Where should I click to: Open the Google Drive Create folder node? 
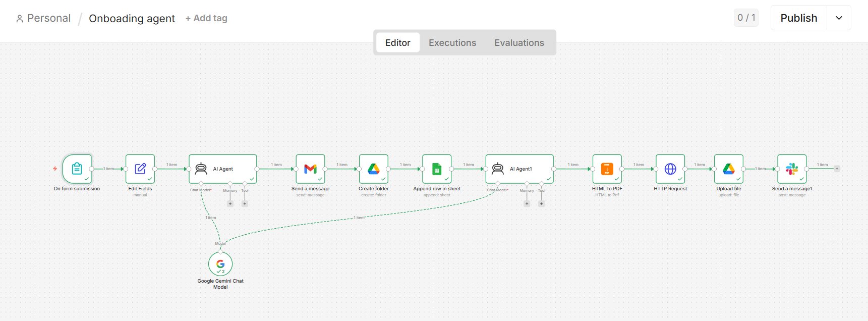point(374,169)
